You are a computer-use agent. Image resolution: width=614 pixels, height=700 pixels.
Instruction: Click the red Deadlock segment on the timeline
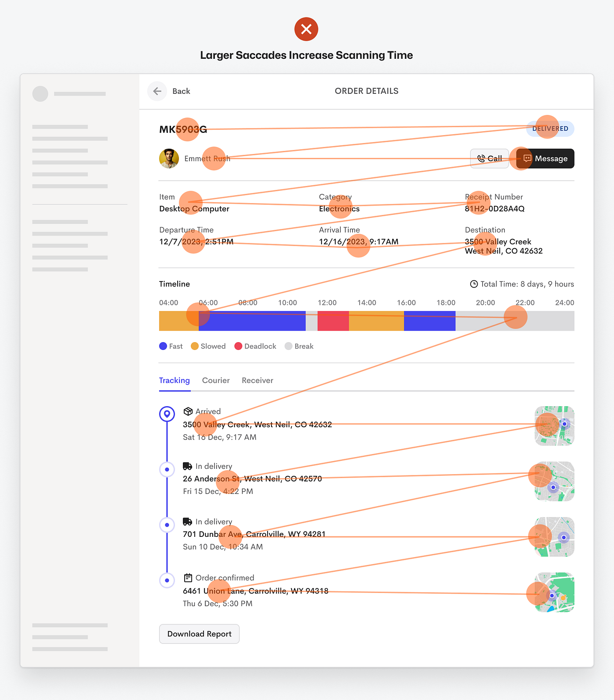tap(333, 321)
